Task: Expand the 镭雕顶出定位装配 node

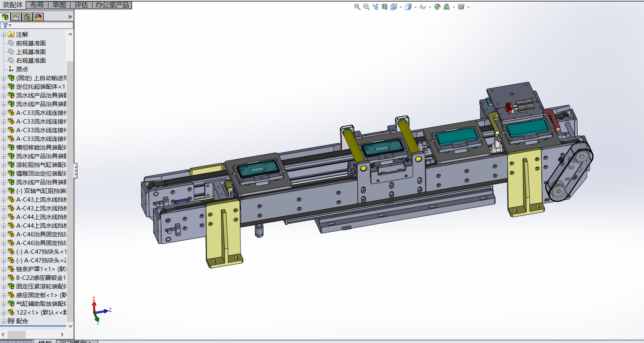Action: tap(4, 174)
